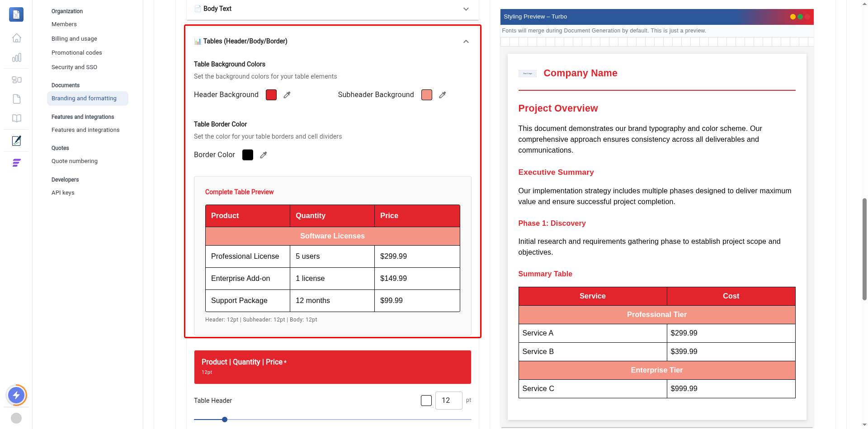Click the 'Company Name' preview heading
The height and width of the screenshot is (429, 868).
[x=580, y=73]
